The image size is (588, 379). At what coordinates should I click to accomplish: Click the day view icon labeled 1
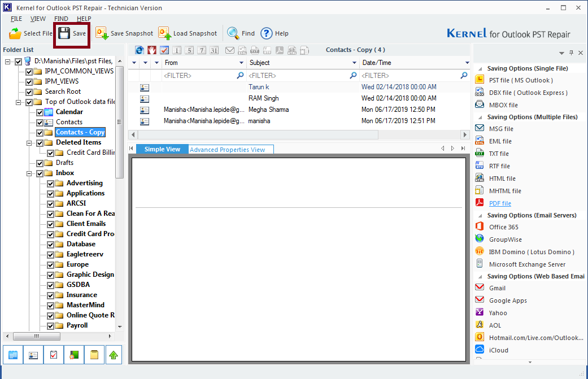click(177, 50)
